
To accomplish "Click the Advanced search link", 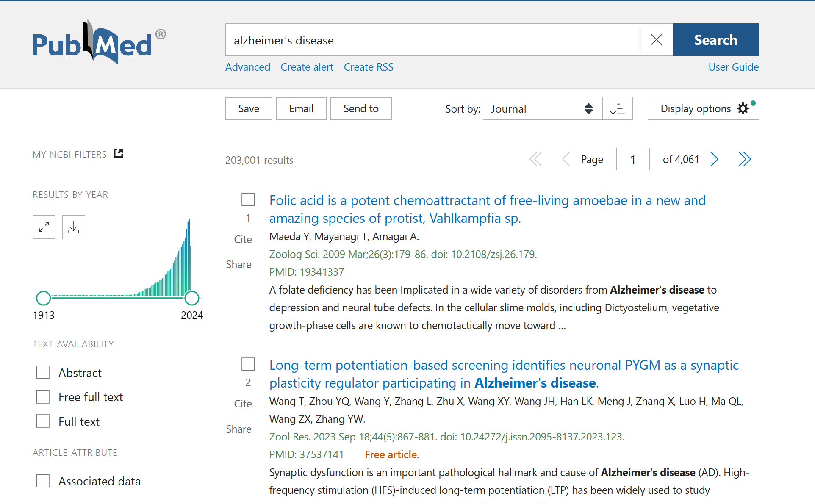I will [248, 66].
